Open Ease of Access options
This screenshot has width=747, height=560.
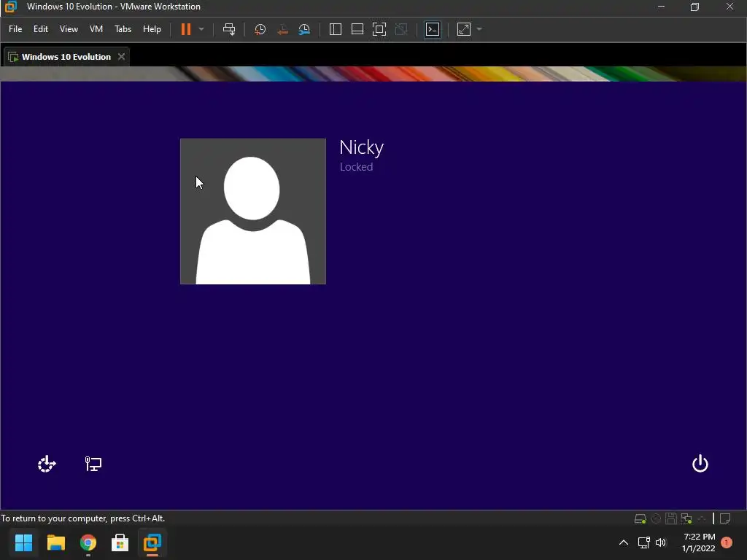[x=47, y=464]
